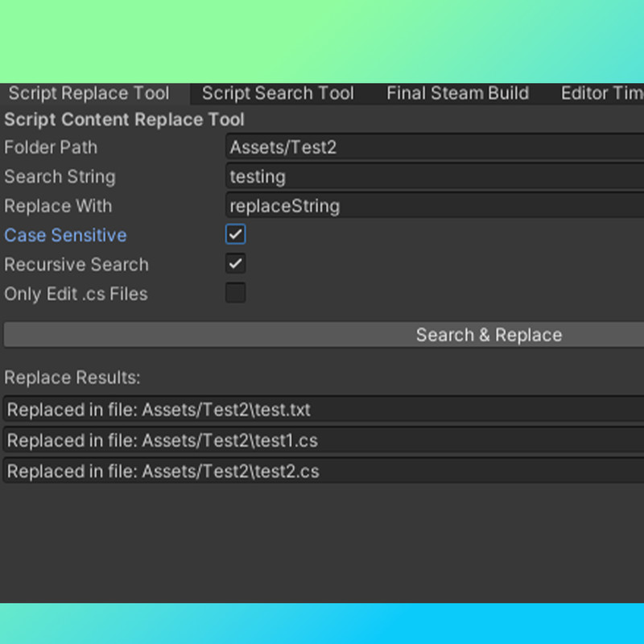Screen dimensions: 644x644
Task: Switch to the Script Search Tool tab
Action: point(278,93)
